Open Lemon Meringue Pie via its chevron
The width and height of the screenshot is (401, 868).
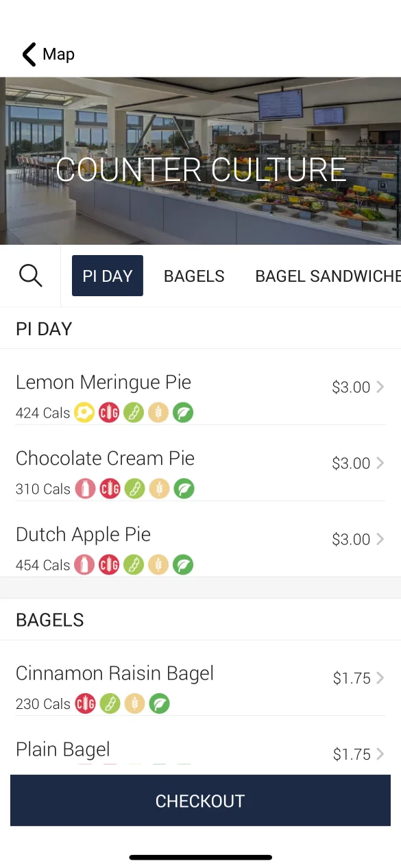pos(380,387)
